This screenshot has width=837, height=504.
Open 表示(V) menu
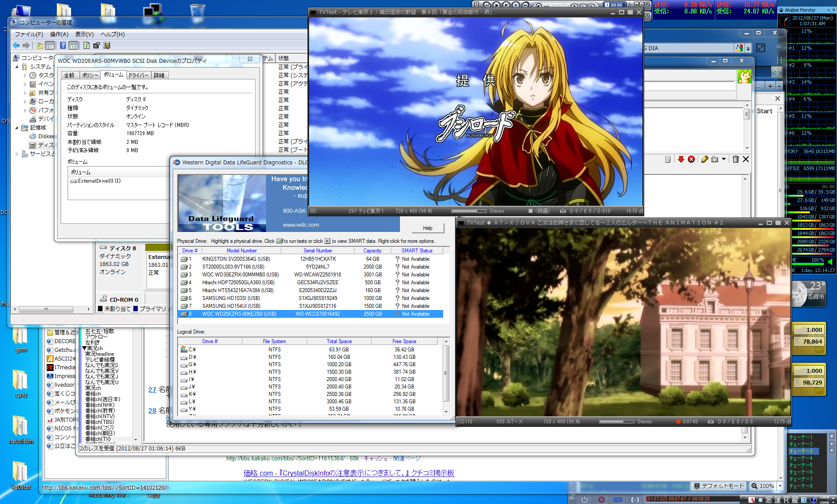tap(84, 34)
